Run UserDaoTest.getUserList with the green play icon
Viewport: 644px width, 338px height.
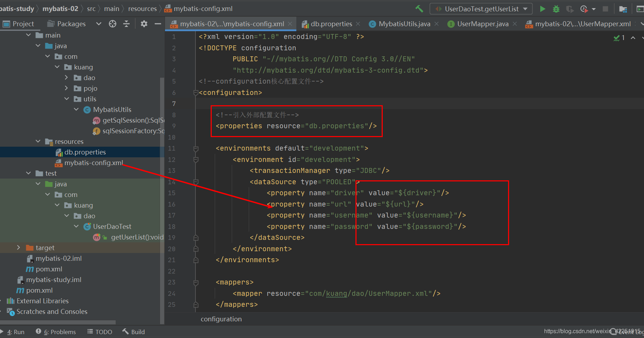[x=542, y=9]
